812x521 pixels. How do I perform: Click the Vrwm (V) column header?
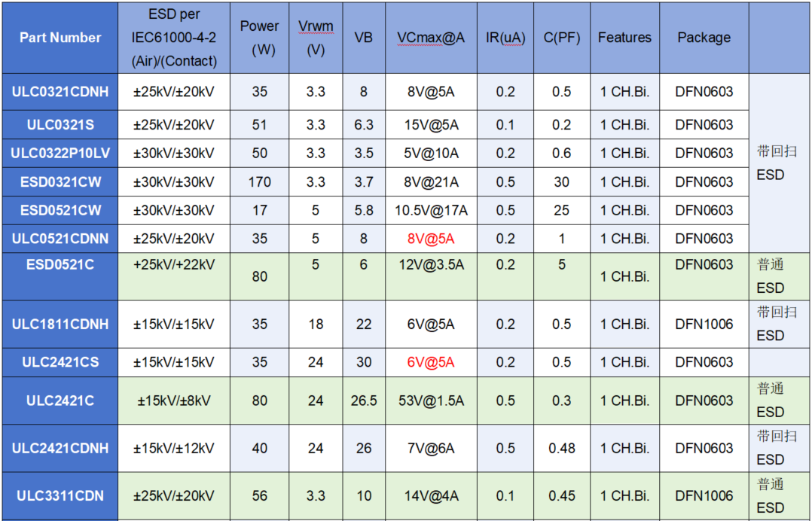[316, 38]
